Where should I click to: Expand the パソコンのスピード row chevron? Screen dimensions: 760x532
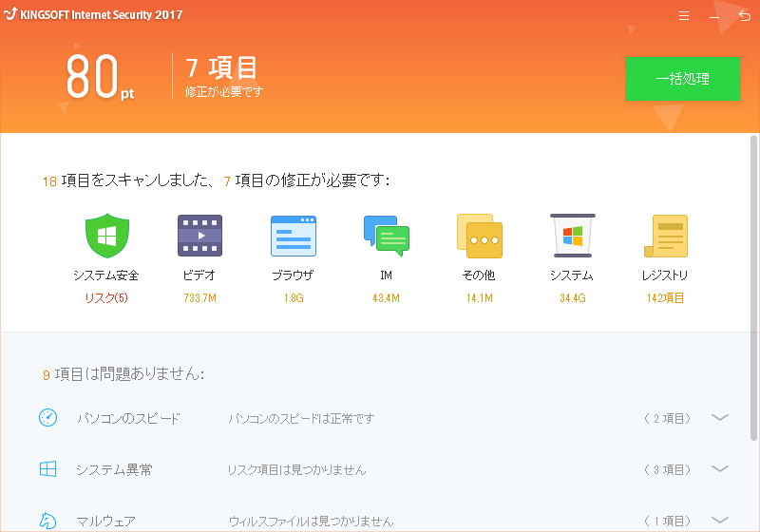(x=720, y=418)
